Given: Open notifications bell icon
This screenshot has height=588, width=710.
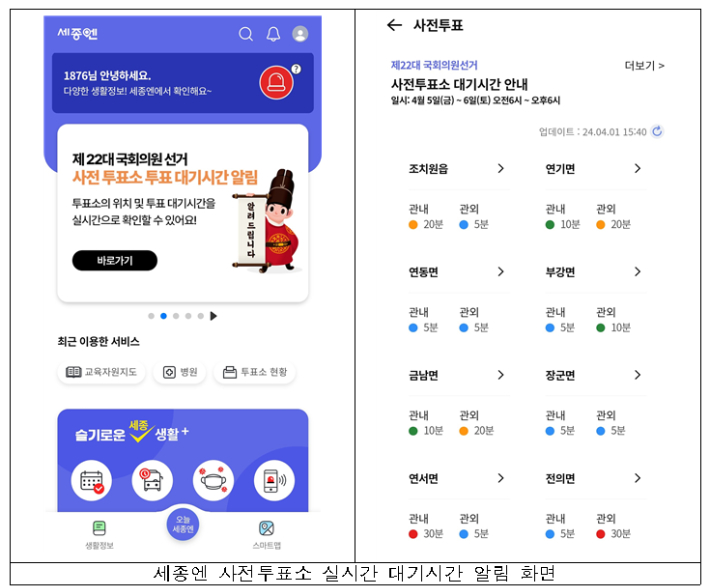Looking at the screenshot, I should (273, 34).
